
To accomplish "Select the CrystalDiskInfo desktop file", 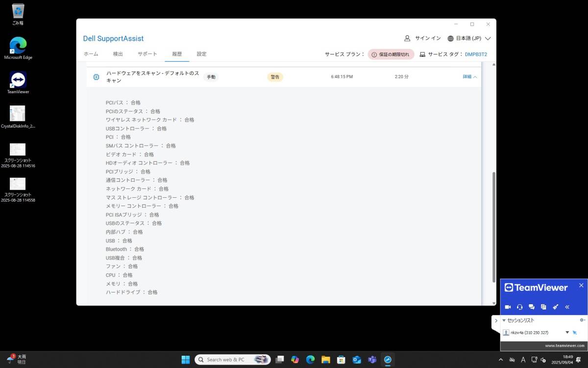I will click(18, 117).
